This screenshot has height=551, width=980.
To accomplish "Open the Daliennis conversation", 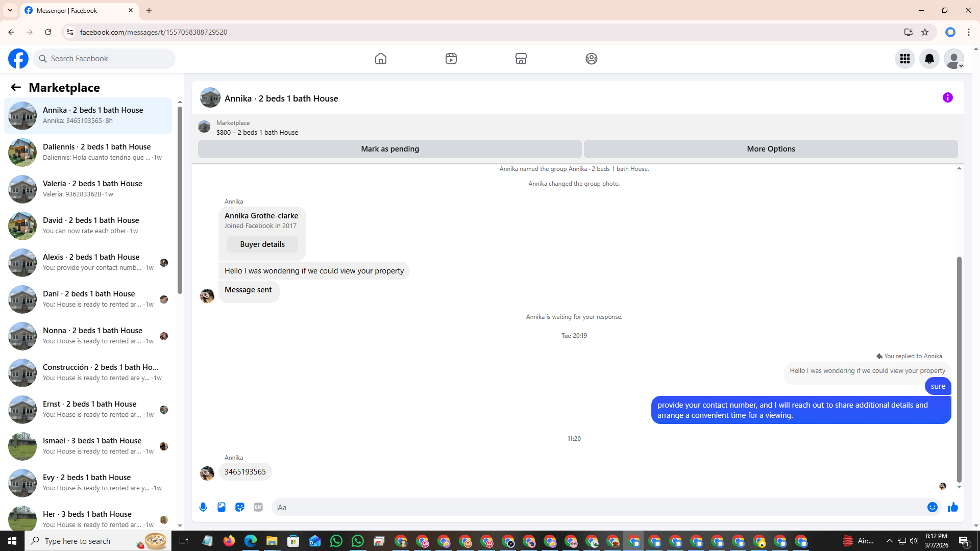I will [x=88, y=153].
